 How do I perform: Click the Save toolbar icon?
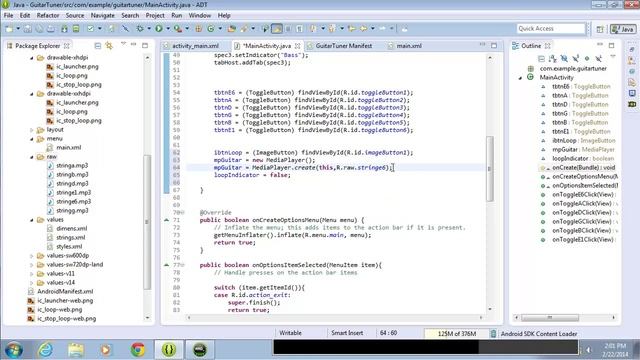pyautogui.click(x=28, y=29)
